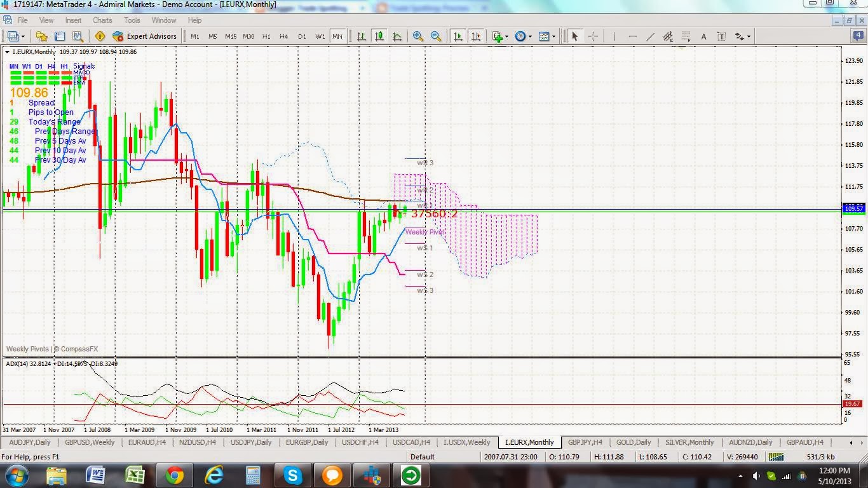Zoom out on the chart
This screenshot has height=488, width=868.
(x=436, y=36)
